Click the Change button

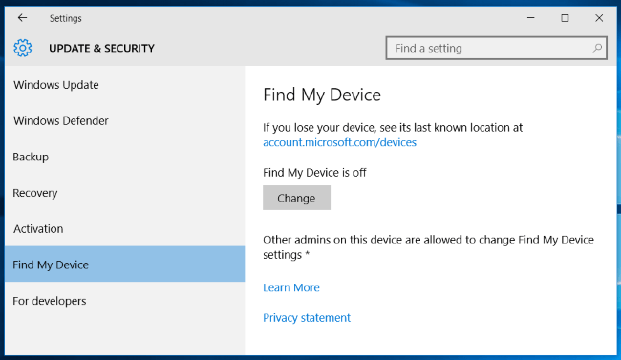(297, 198)
